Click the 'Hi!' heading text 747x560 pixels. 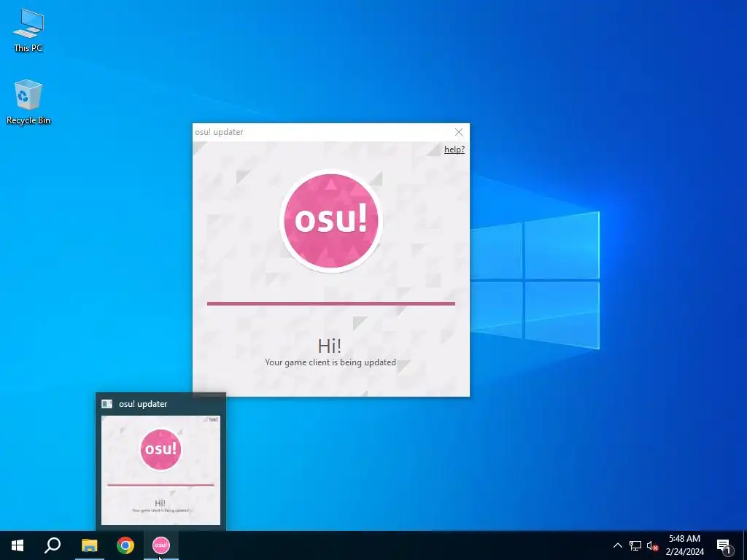[329, 346]
